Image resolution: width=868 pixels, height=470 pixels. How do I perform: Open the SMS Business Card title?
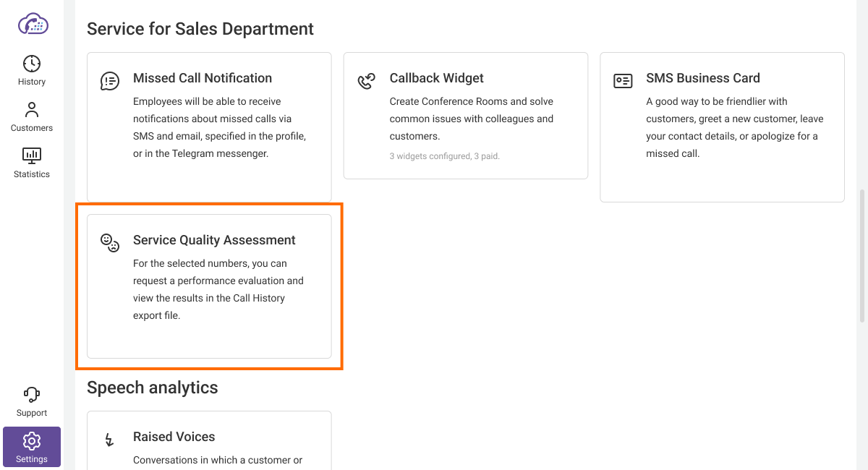tap(703, 78)
